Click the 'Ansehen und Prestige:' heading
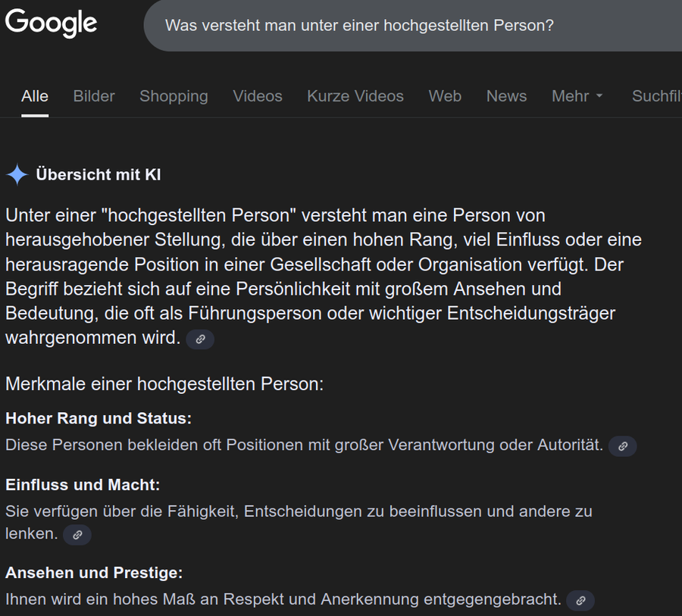 click(x=94, y=573)
